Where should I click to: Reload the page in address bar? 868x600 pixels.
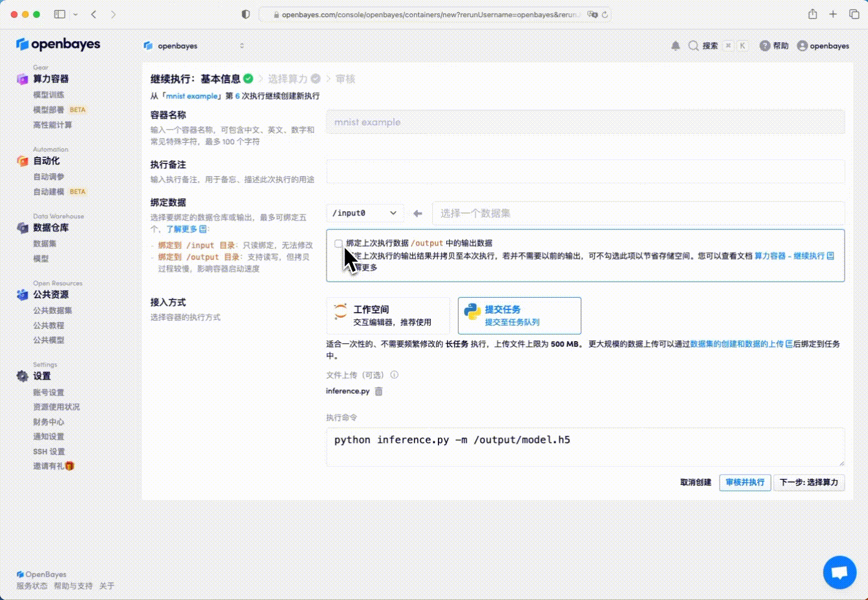[605, 15]
